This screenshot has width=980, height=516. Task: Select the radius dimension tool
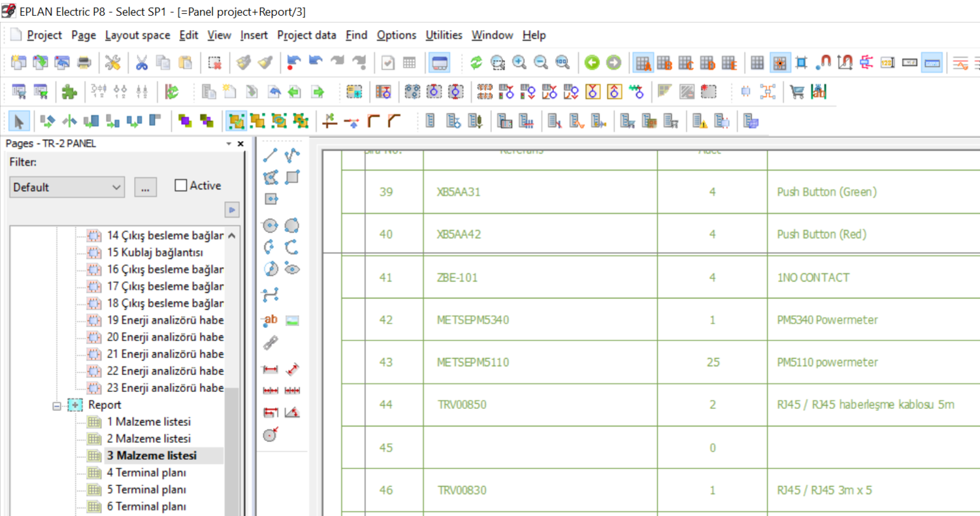(270, 434)
